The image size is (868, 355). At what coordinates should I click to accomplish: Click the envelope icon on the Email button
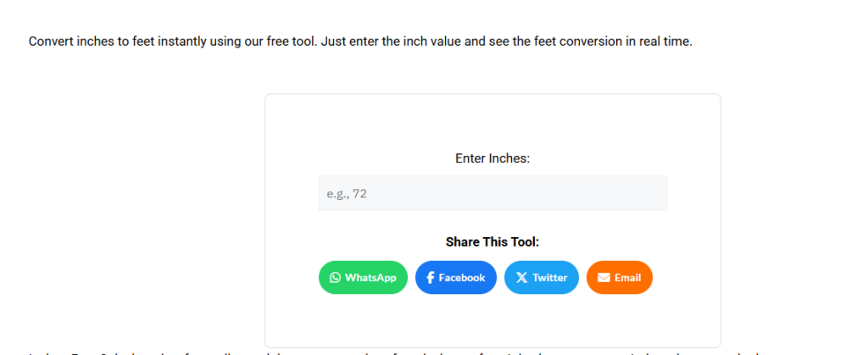point(604,277)
